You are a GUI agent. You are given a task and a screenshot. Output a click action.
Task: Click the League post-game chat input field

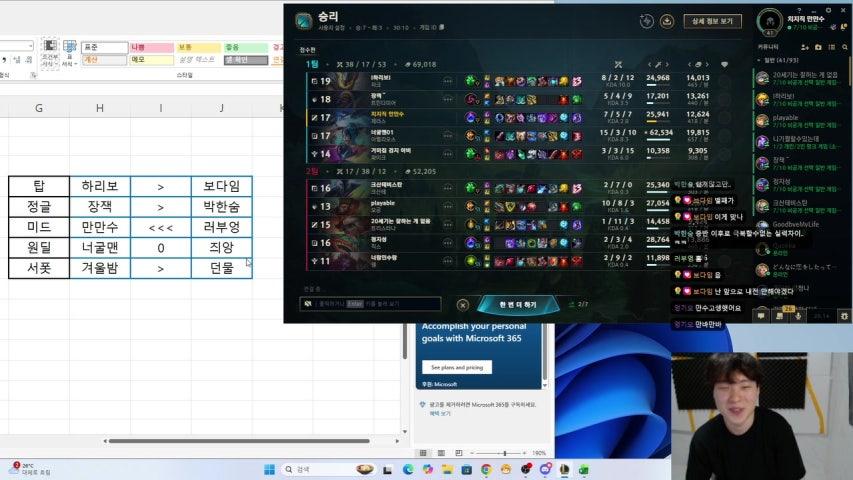pyautogui.click(x=370, y=304)
